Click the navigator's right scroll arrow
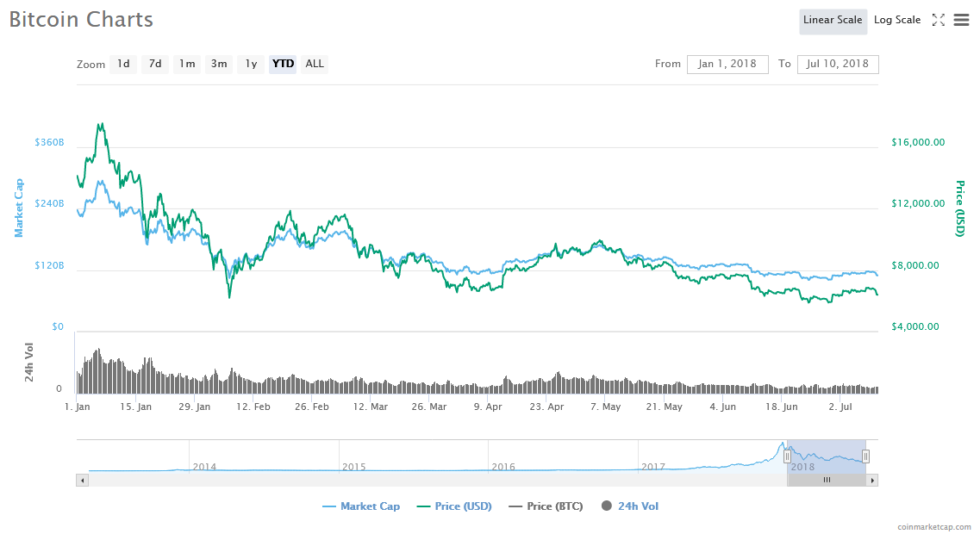This screenshot has width=980, height=534. (x=871, y=480)
